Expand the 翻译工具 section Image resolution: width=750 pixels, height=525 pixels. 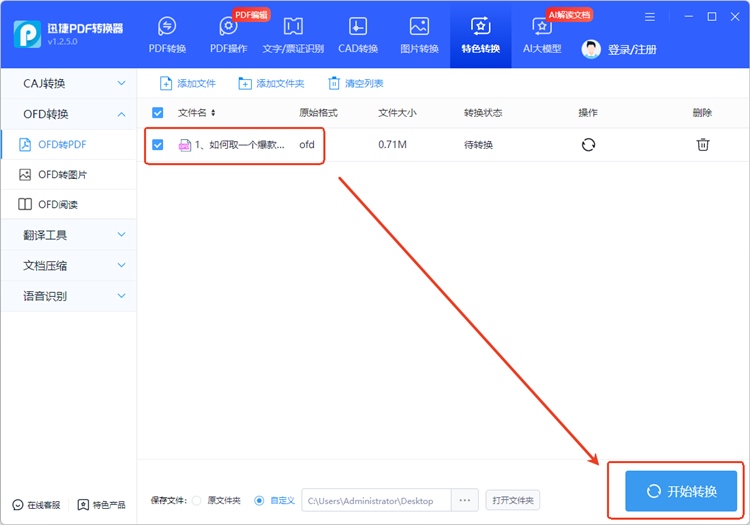click(x=69, y=235)
